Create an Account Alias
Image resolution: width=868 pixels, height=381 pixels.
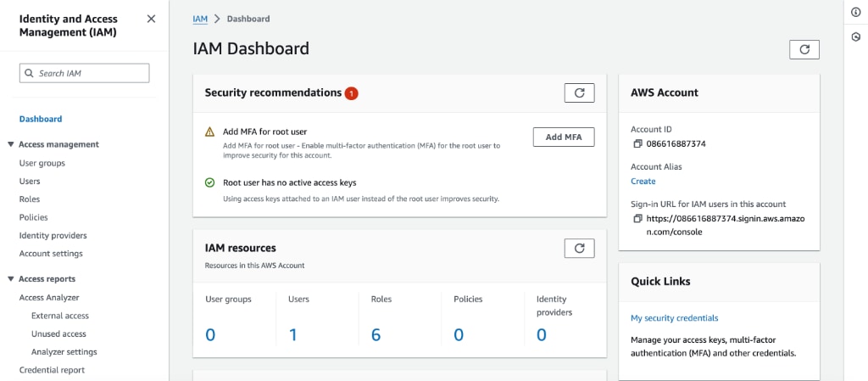click(643, 181)
